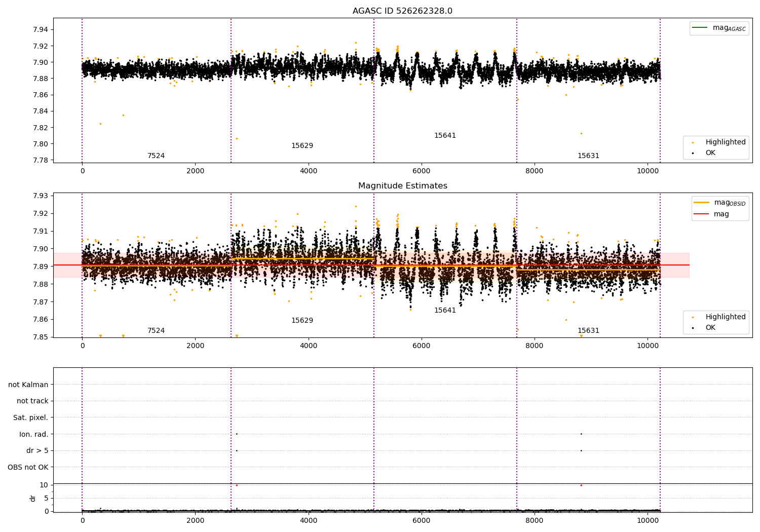760x532 pixels.
Task: Click the 10 tick on the dr axis
Action: 44,485
